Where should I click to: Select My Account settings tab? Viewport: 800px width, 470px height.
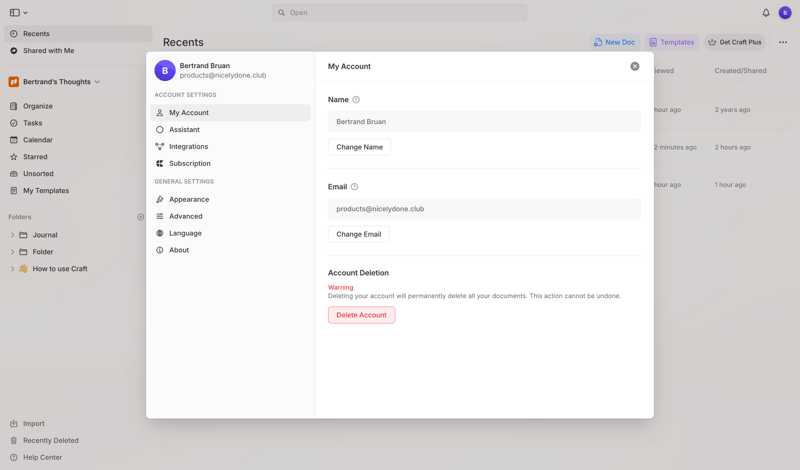230,113
